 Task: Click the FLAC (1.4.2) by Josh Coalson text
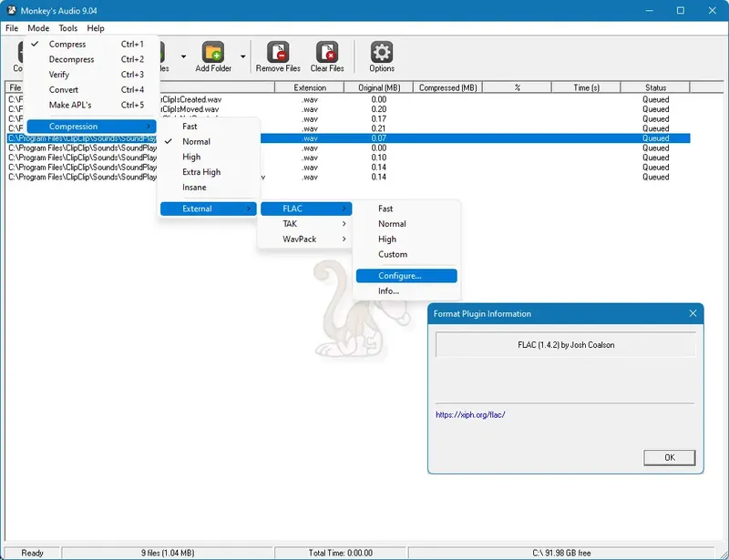click(x=566, y=345)
